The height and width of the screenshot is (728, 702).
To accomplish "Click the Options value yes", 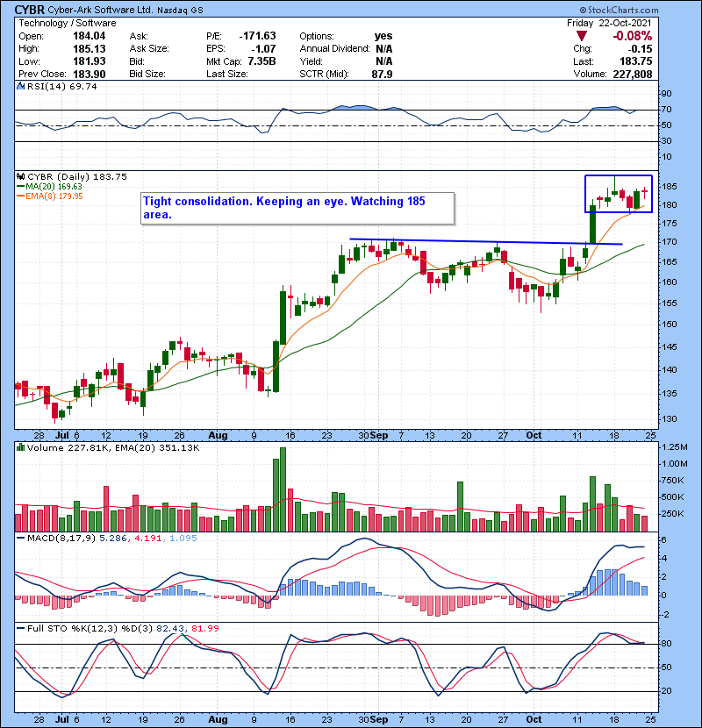I will 383,36.
